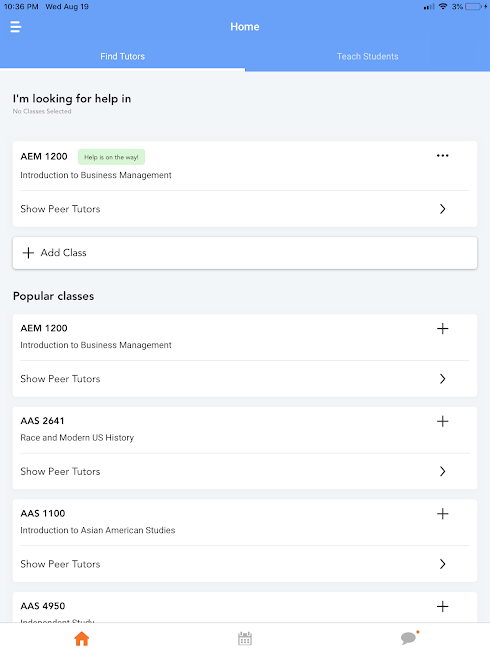Viewport: 490px width, 654px height.
Task: Expand Show Peer Tutors for popular AEM 1200
Action: tap(245, 379)
